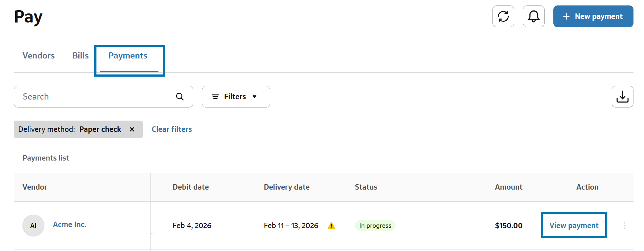
Task: Click the View payment link
Action: click(x=574, y=226)
